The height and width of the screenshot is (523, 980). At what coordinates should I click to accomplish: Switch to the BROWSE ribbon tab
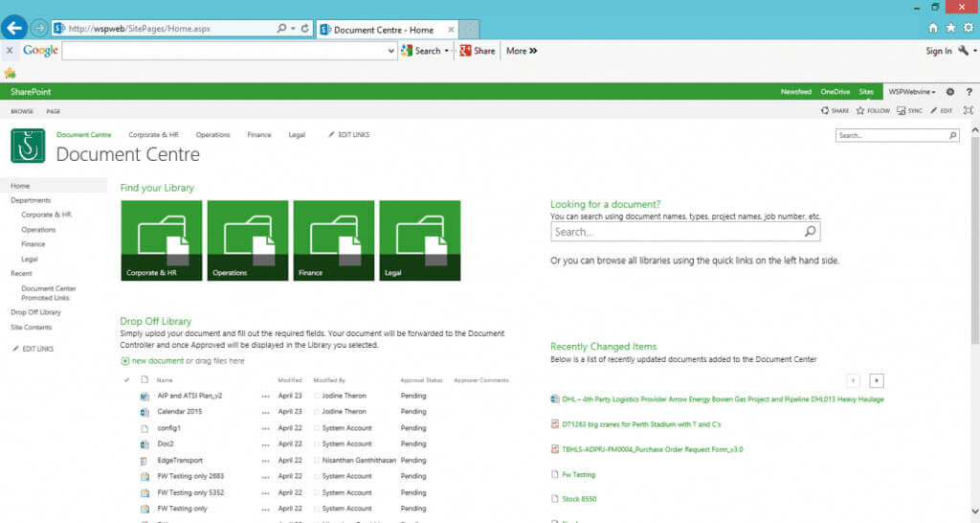pos(22,111)
